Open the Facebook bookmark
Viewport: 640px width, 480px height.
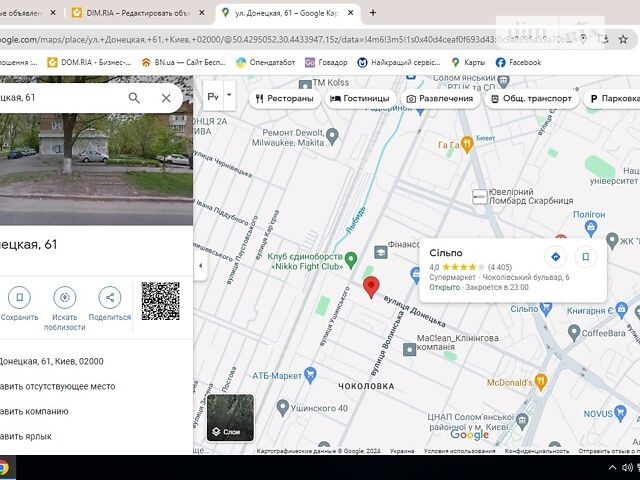pyautogui.click(x=518, y=62)
